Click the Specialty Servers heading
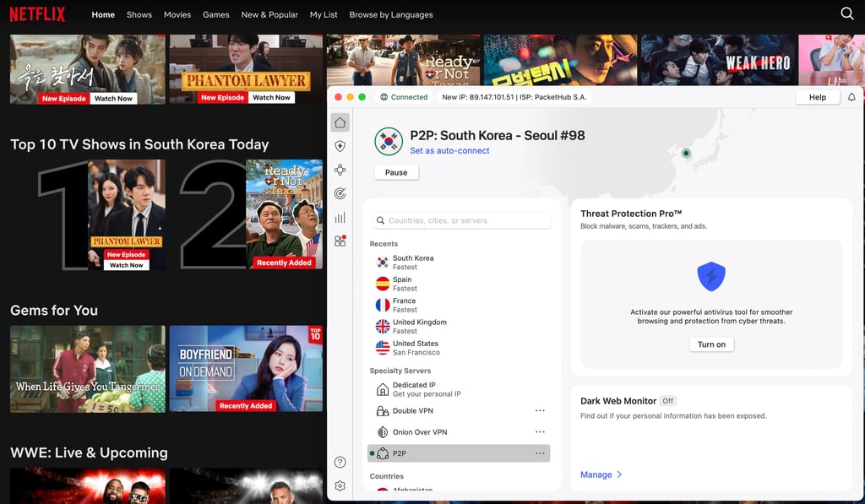The width and height of the screenshot is (865, 504). (x=400, y=371)
